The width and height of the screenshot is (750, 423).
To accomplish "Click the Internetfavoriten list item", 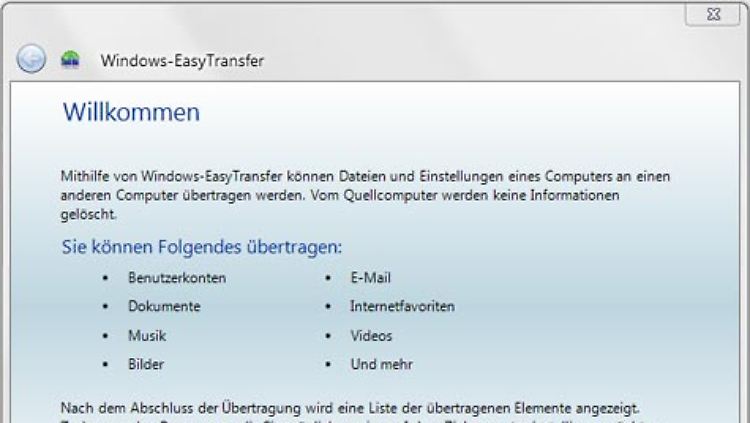I will (402, 306).
